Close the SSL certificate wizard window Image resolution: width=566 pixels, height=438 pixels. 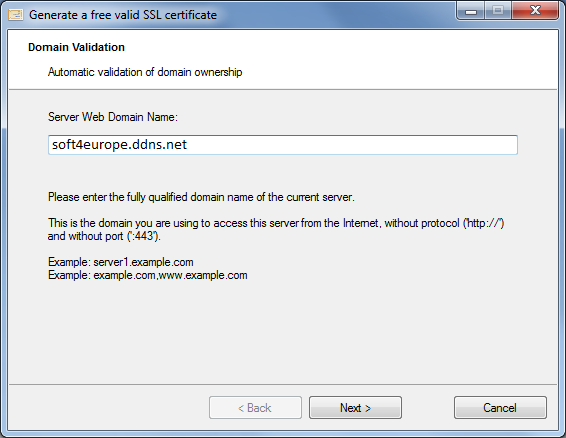click(x=535, y=11)
